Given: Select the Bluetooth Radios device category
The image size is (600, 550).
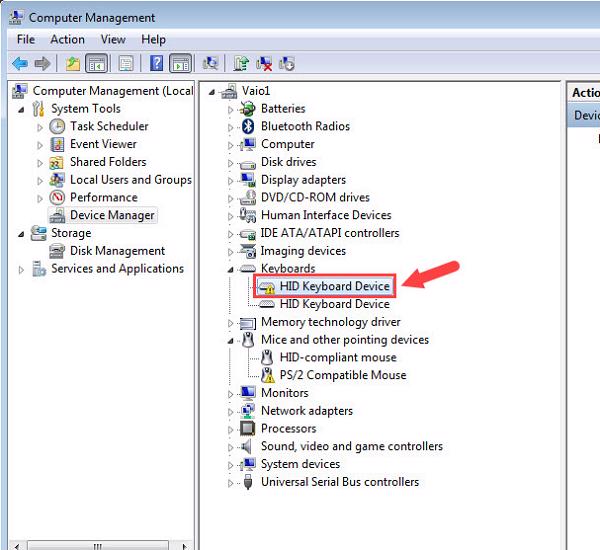Looking at the screenshot, I should [x=305, y=126].
